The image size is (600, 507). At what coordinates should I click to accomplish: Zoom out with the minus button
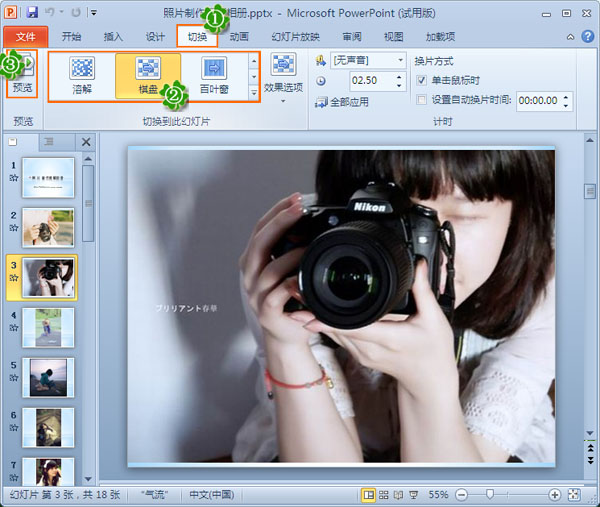pos(462,495)
